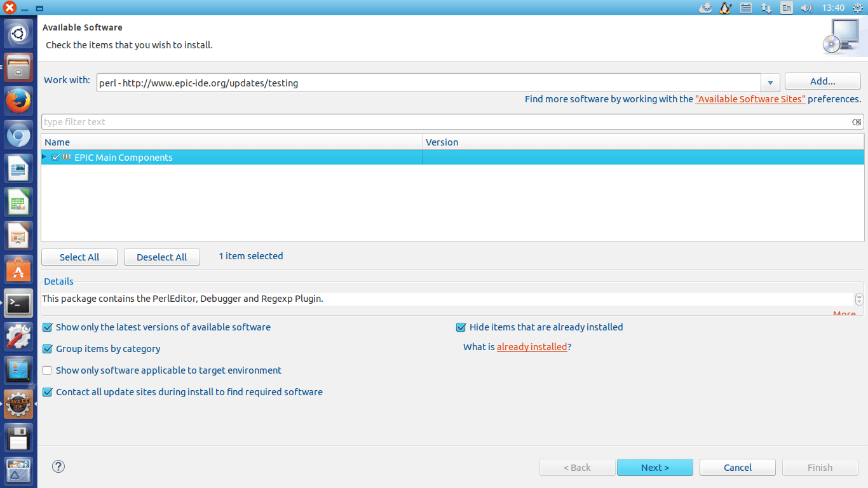Toggle Contact all update sites checkbox
The height and width of the screenshot is (488, 868).
[x=47, y=392]
